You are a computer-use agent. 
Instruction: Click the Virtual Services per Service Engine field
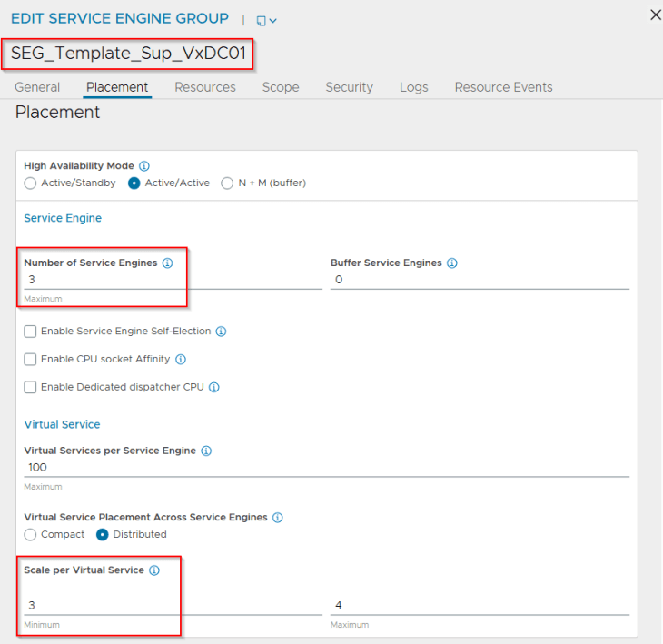pyautogui.click(x=326, y=468)
